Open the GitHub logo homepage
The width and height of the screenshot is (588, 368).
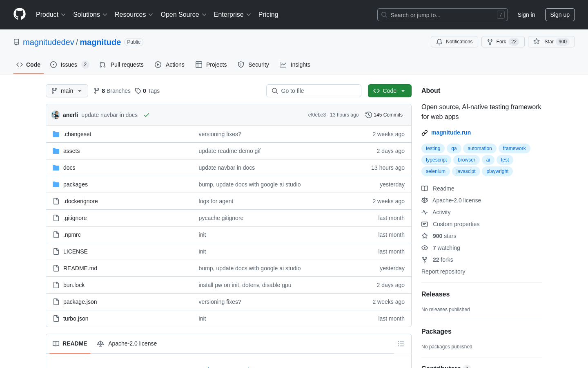point(20,14)
